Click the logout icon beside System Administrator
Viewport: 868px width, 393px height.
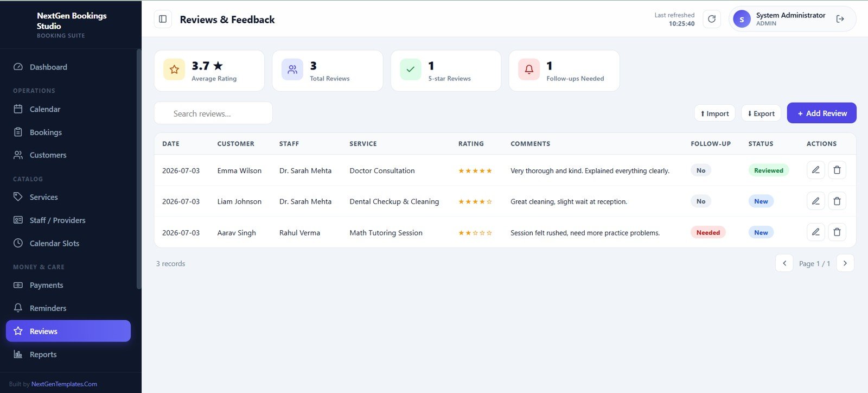pyautogui.click(x=840, y=19)
